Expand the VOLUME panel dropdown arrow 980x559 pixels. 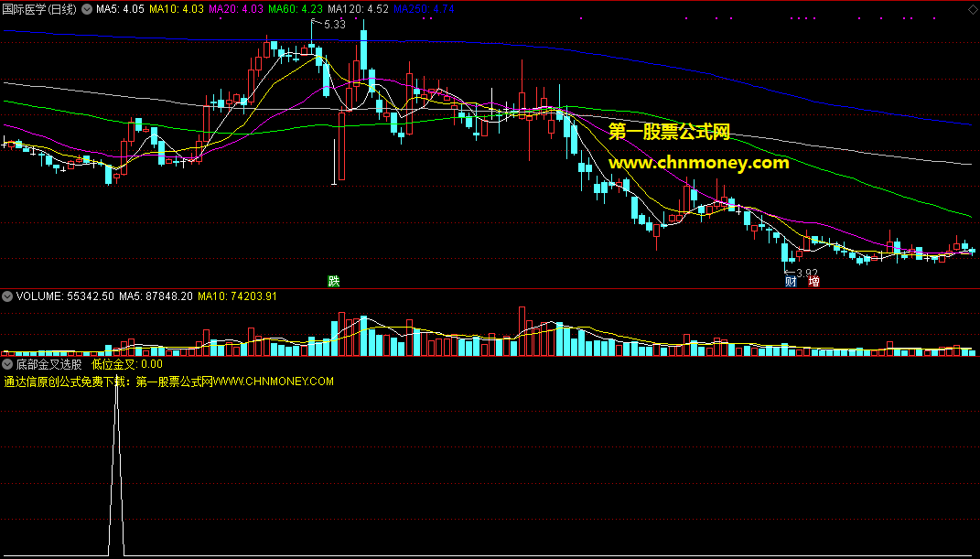click(7, 296)
